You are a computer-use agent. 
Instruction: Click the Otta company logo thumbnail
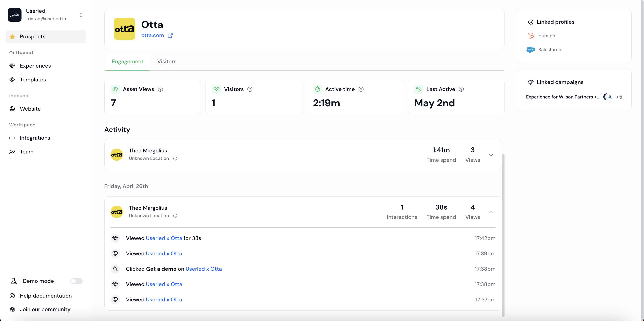[x=124, y=29]
